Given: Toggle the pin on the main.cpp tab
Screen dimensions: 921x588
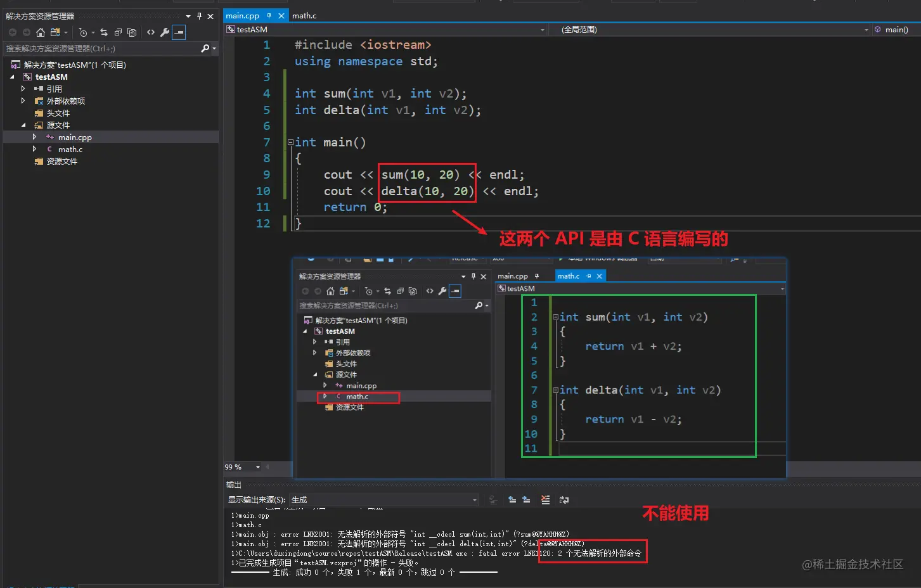Looking at the screenshot, I should click(269, 16).
